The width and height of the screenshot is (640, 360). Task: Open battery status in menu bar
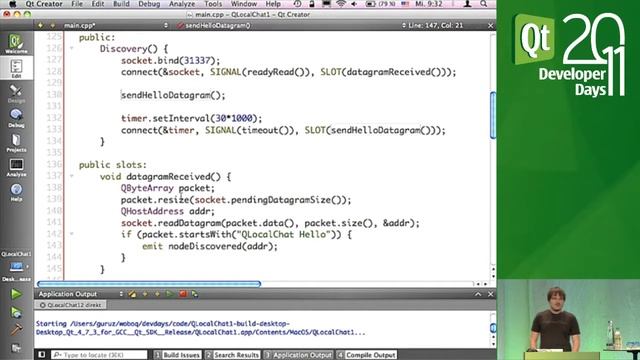380,4
